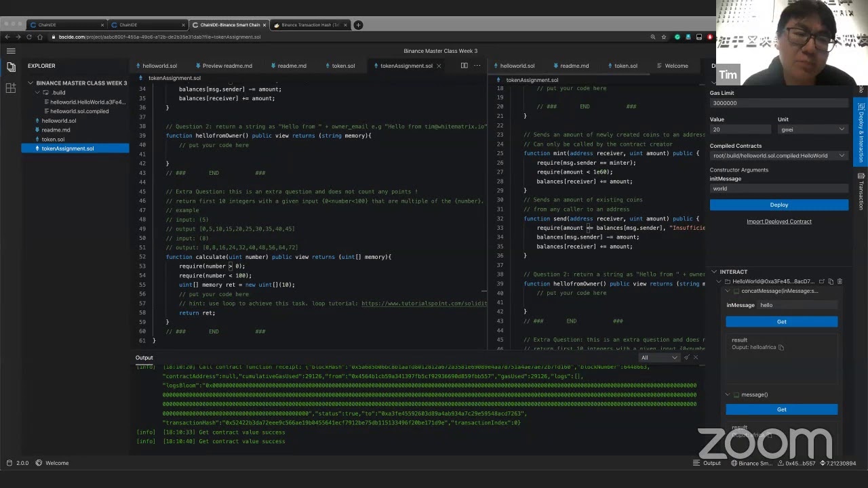Close the tokenAssignment.sol editor tab
Image resolution: width=868 pixels, height=488 pixels.
[439, 66]
